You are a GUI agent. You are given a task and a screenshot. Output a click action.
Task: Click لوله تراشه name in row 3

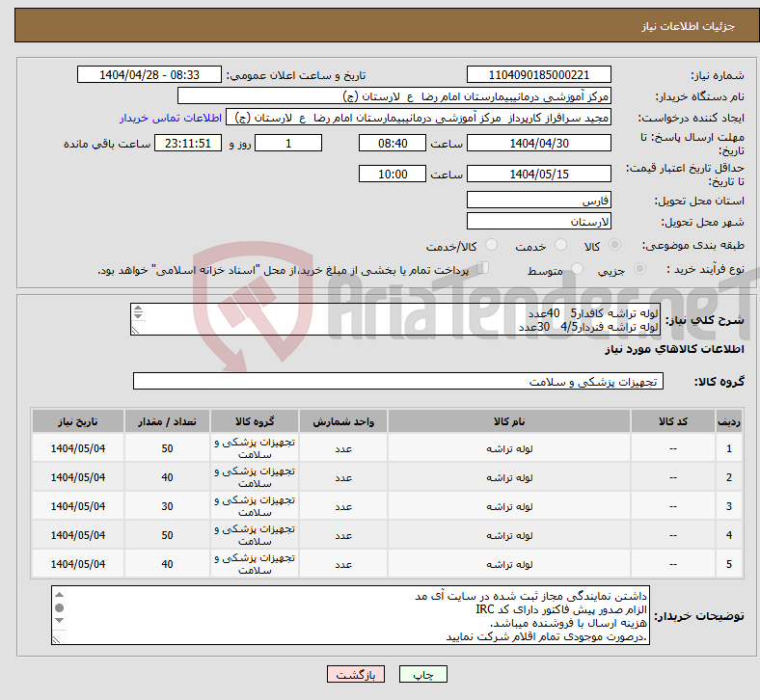click(x=509, y=507)
